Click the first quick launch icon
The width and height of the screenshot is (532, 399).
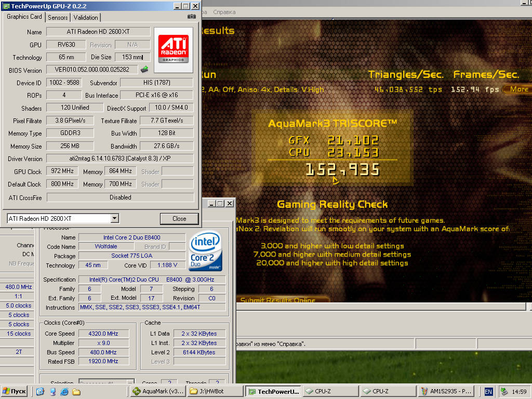[40, 392]
